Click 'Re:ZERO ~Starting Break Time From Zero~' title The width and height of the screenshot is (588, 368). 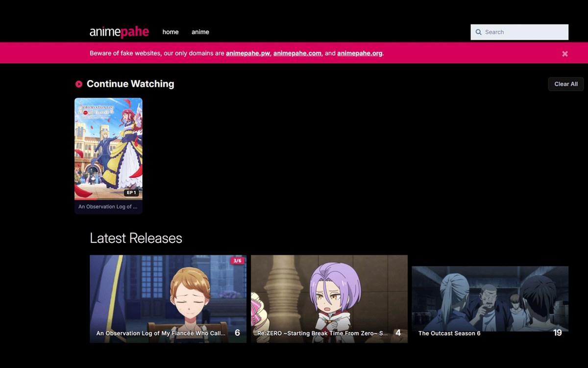coord(322,333)
